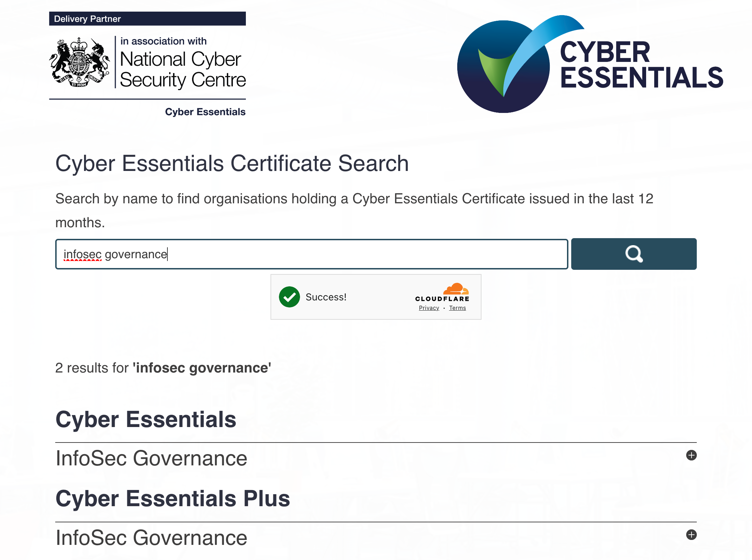Image resolution: width=752 pixels, height=560 pixels.
Task: Click the Cyber Essentials tick logo
Action: click(x=506, y=65)
